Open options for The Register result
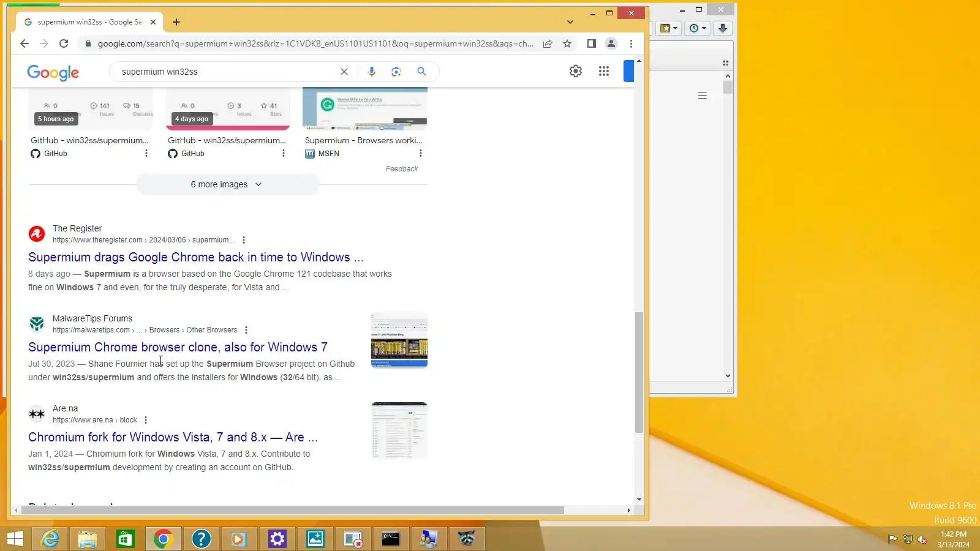 pyautogui.click(x=244, y=240)
